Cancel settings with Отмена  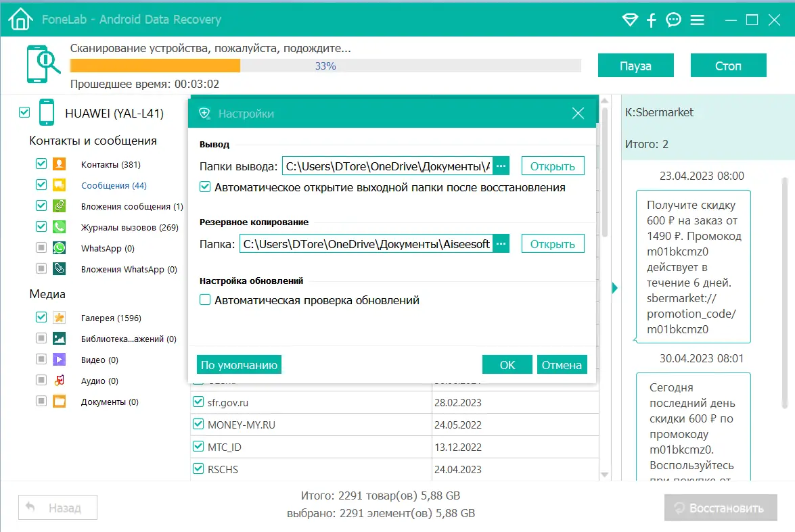coord(562,365)
